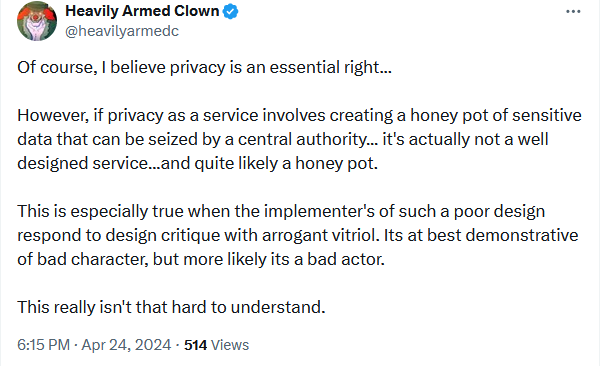Click the blue verified checkmark badge
604x366 pixels.
point(230,12)
